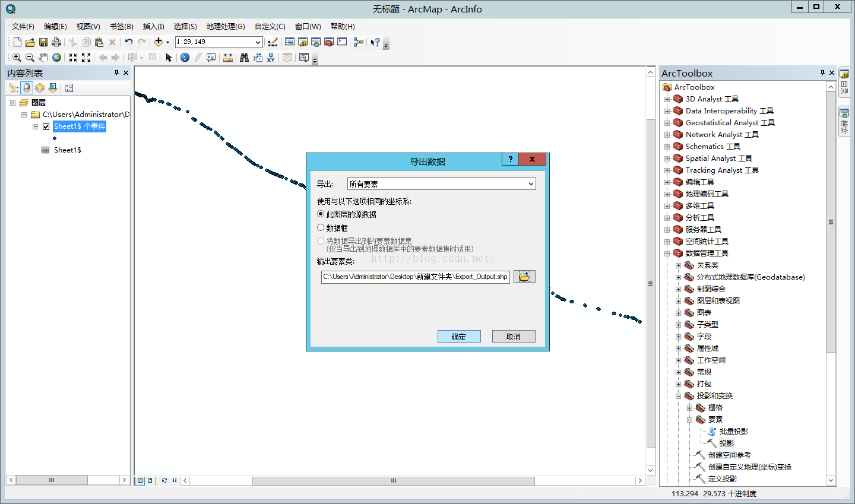Click the What's This help icon

[x=375, y=42]
